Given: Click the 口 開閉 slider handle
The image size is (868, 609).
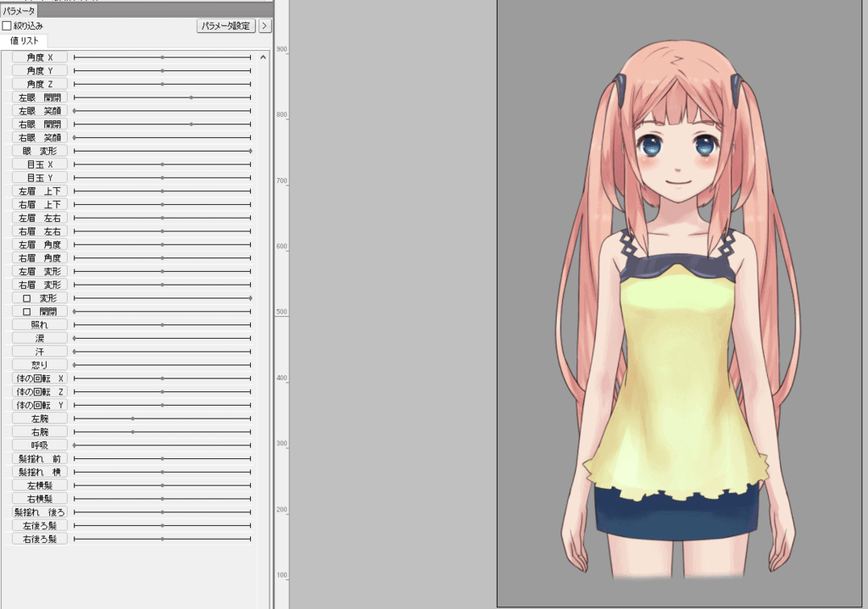Looking at the screenshot, I should coord(75,312).
